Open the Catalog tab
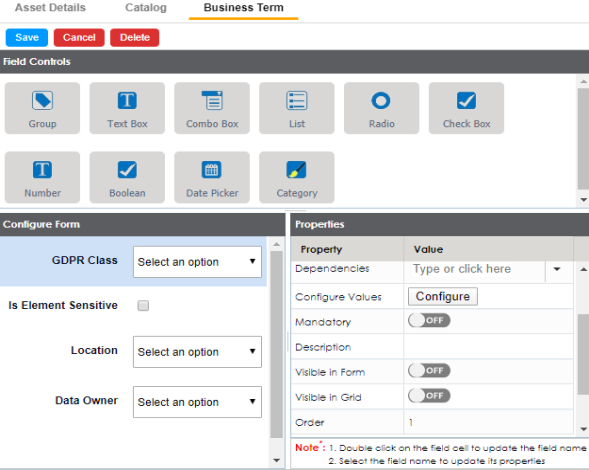 pyautogui.click(x=146, y=8)
